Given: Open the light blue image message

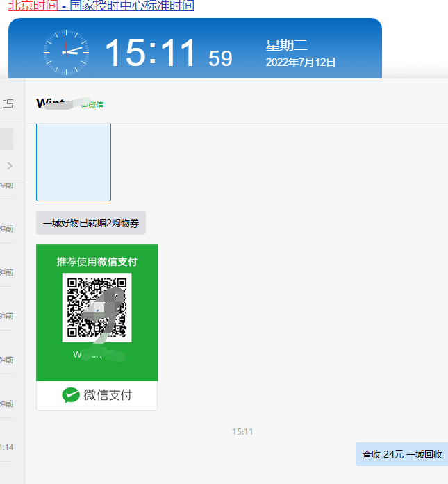Looking at the screenshot, I should 73,162.
